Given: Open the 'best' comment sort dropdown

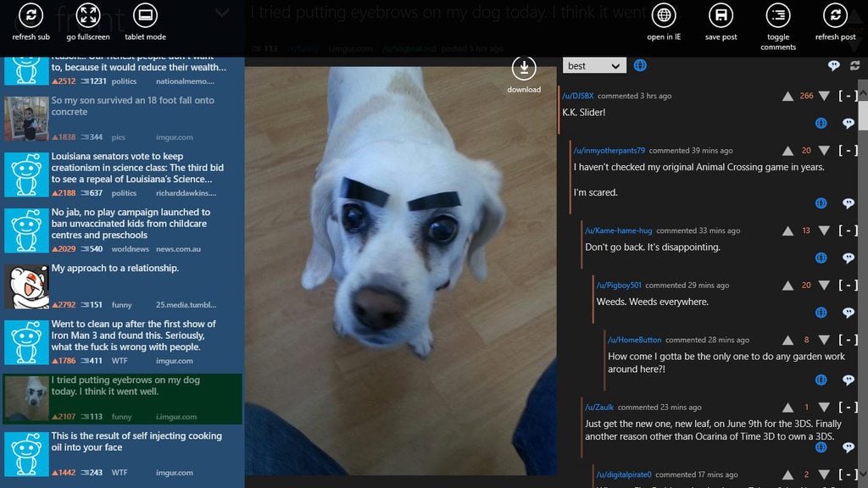Looking at the screenshot, I should [x=594, y=66].
